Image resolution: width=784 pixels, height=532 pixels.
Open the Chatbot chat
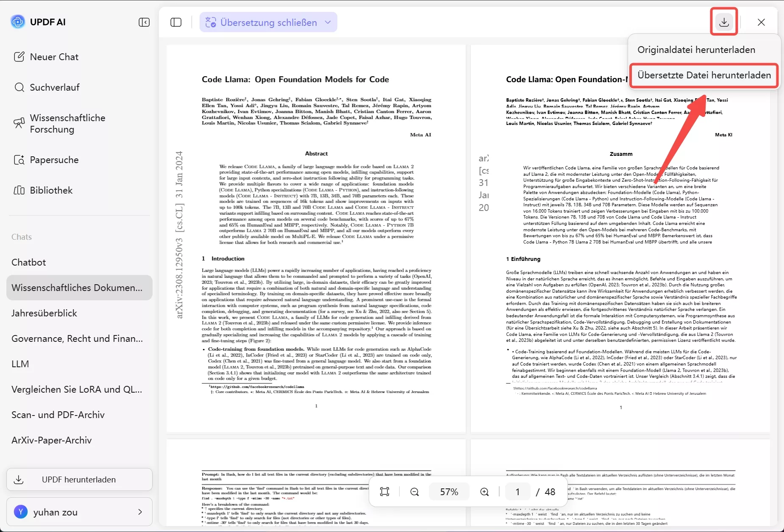click(x=79, y=262)
